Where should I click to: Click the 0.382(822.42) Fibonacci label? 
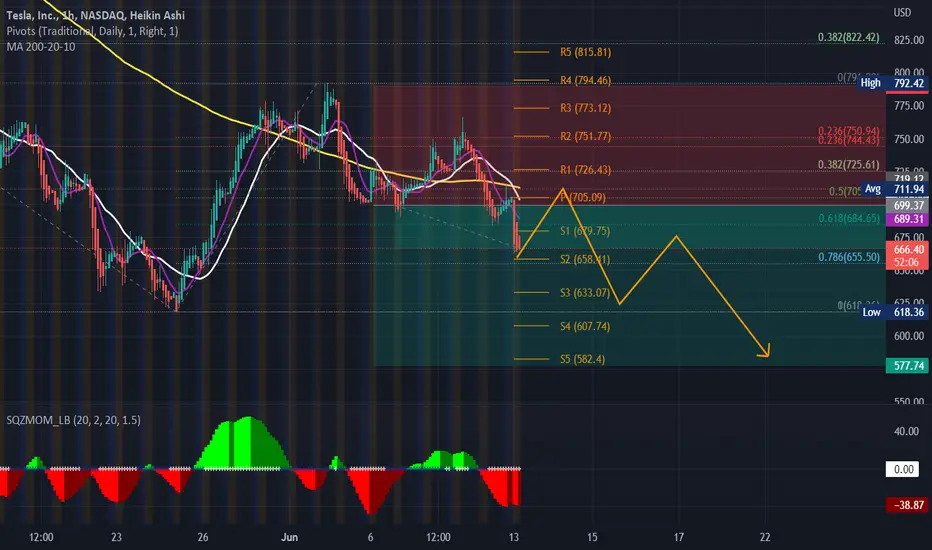[848, 37]
